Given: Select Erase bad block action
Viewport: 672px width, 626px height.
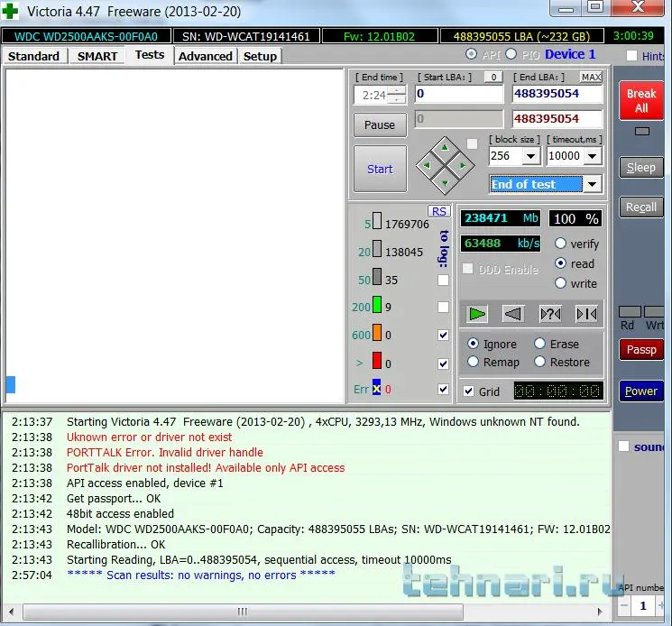Looking at the screenshot, I should point(539,344).
